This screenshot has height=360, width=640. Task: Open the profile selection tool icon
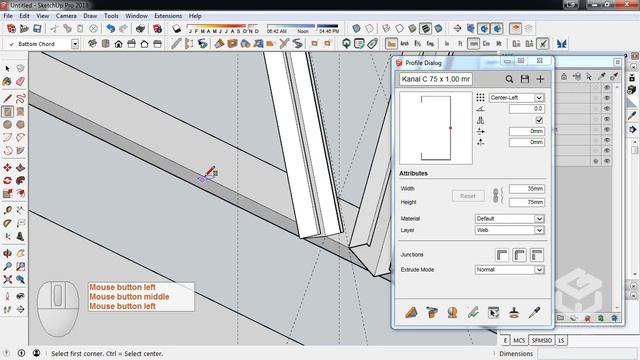pos(493,313)
